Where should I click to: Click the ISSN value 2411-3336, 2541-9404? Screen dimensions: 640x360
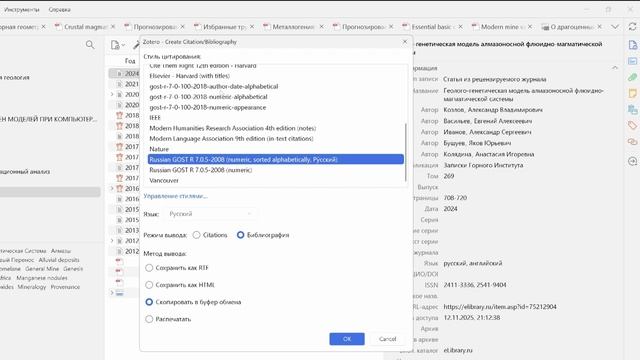475,285
